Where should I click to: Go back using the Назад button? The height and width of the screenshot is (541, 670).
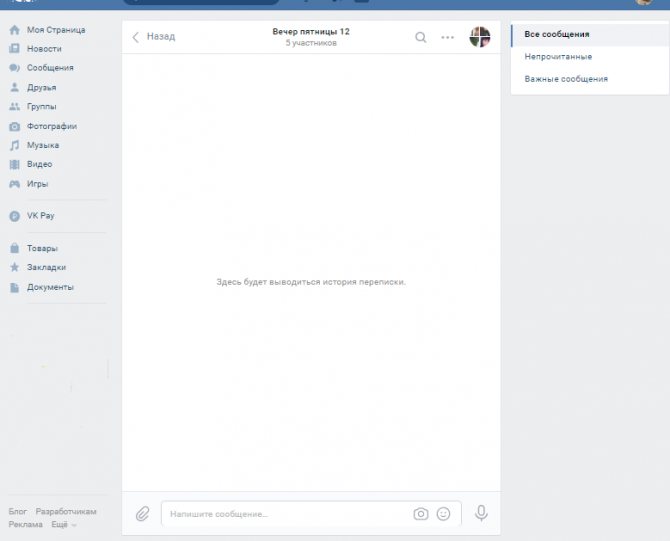point(154,37)
